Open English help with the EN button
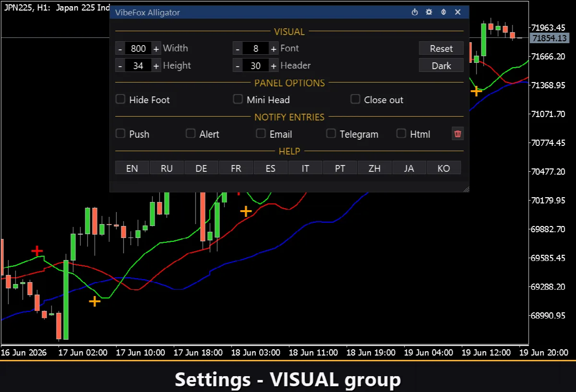Screen dimensions: 576x392 point(132,168)
